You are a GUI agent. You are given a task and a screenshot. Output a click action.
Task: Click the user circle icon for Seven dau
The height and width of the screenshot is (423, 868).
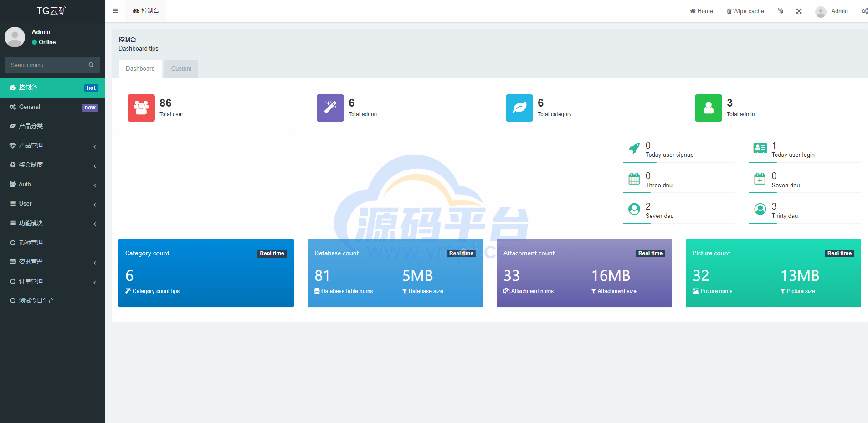(634, 209)
